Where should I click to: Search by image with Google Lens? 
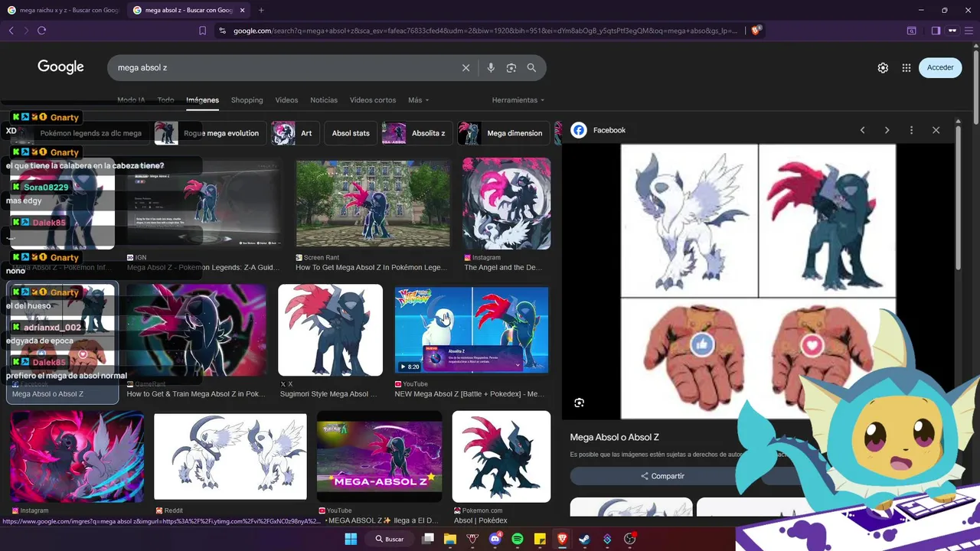click(511, 67)
